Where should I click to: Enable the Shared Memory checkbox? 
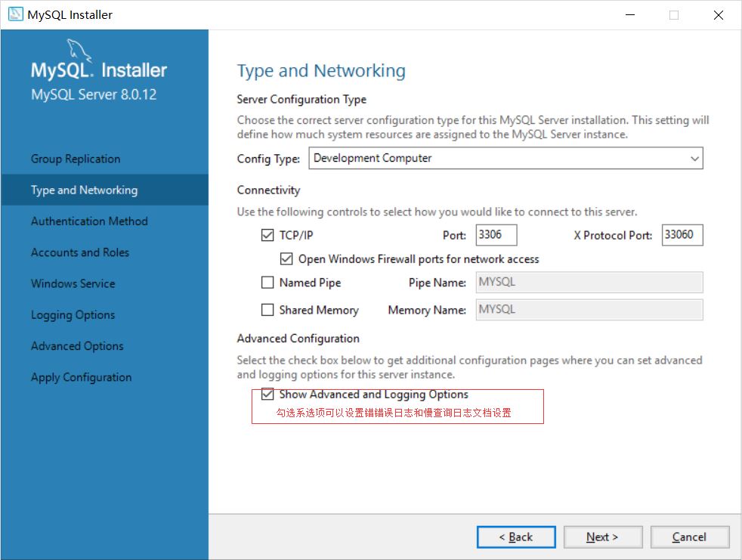click(267, 310)
